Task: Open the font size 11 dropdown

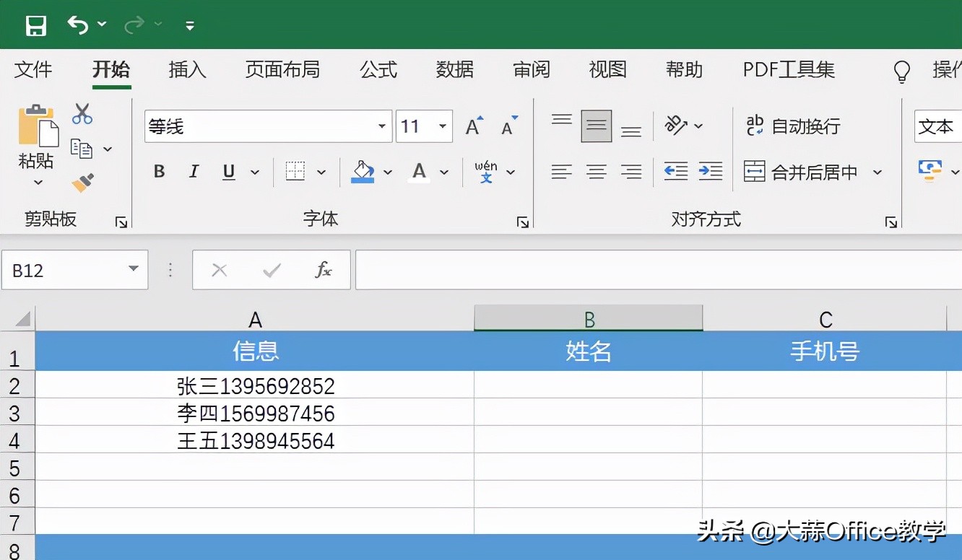Action: tap(443, 127)
